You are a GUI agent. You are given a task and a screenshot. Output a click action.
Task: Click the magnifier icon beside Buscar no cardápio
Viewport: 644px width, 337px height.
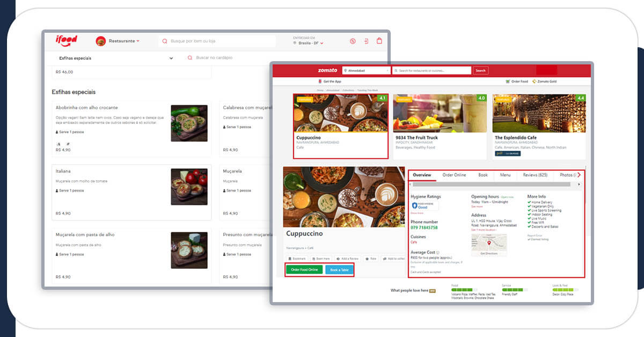tap(189, 57)
